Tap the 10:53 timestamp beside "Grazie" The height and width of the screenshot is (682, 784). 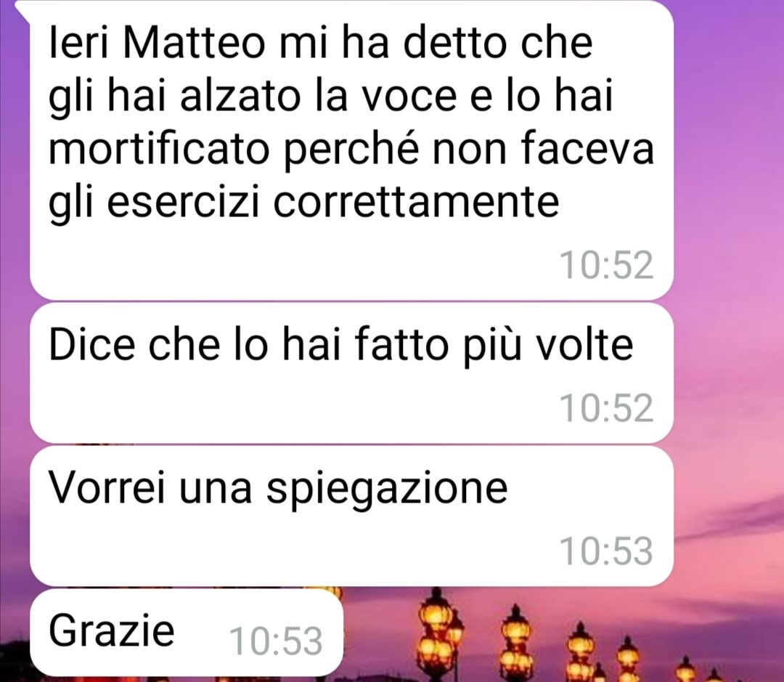276,641
